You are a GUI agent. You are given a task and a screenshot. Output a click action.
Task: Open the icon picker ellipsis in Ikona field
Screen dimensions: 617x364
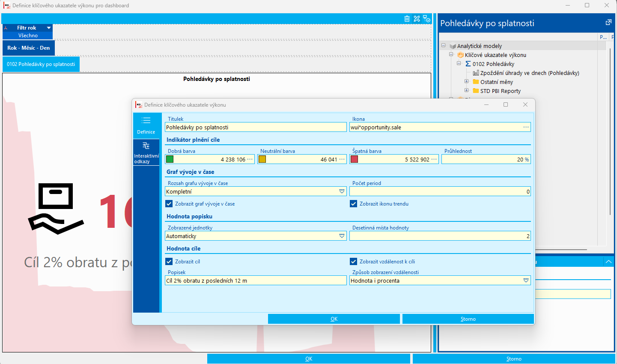click(526, 127)
